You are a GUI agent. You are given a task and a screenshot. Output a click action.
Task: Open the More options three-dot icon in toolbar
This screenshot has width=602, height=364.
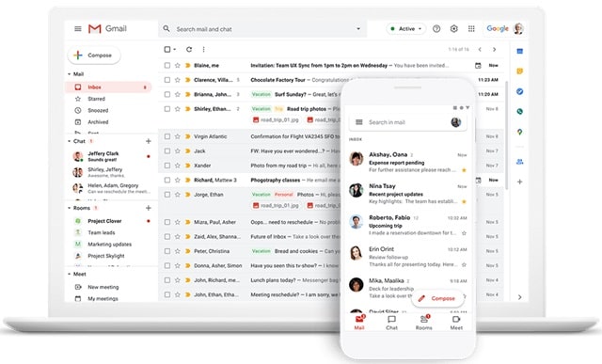(203, 49)
